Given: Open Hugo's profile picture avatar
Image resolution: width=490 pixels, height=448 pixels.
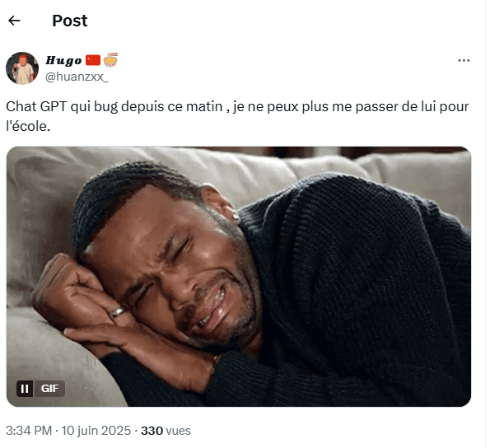Looking at the screenshot, I should [22, 68].
